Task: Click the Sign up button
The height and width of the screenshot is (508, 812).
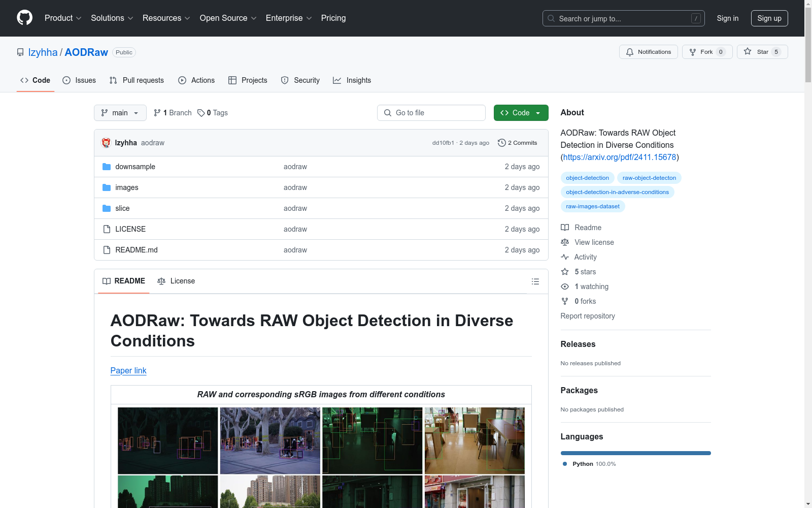Action: 769,18
